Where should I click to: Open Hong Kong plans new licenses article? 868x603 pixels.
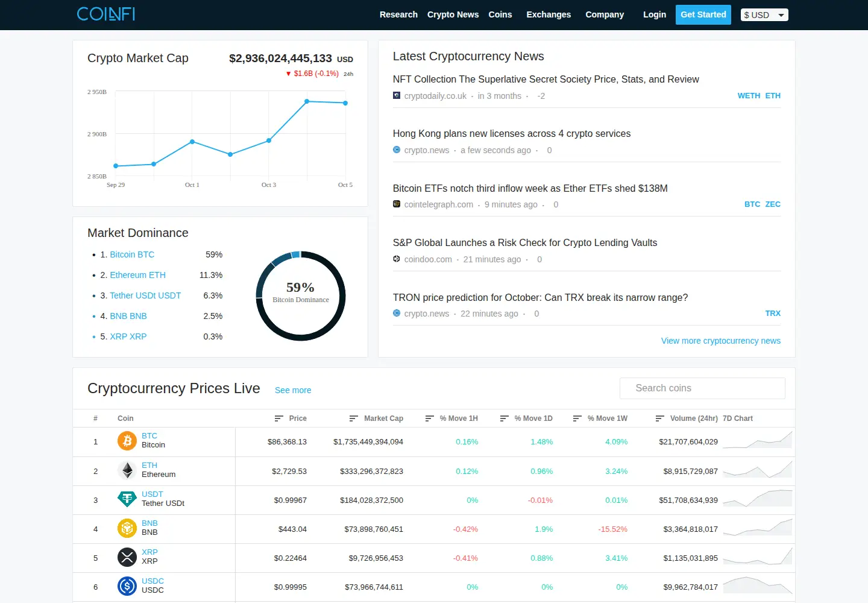[512, 133]
